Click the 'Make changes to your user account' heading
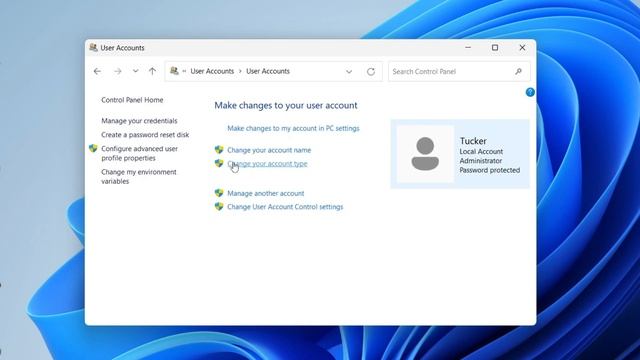Viewport: 640px width, 360px height. coord(286,105)
